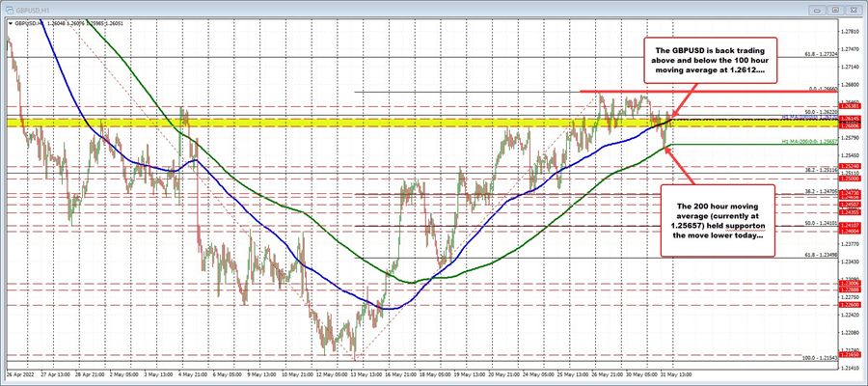Click the 1.27810 price scale value
The width and height of the screenshot is (868, 386).
tap(851, 32)
